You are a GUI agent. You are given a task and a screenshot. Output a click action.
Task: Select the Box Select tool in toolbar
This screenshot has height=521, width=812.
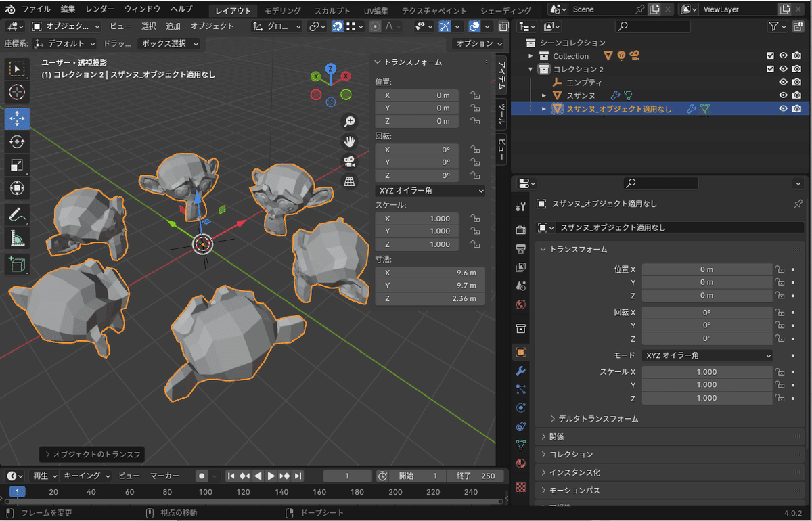coord(17,69)
